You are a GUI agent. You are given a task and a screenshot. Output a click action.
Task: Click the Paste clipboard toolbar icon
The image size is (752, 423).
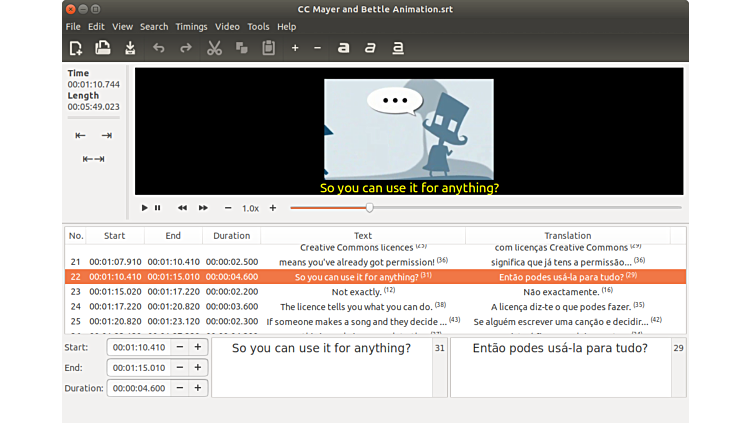point(268,48)
